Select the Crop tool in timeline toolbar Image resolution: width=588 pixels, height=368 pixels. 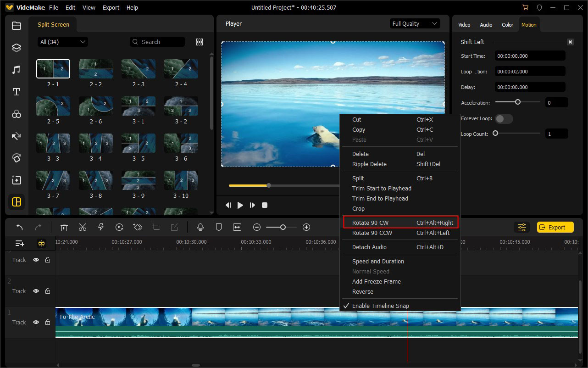click(x=156, y=227)
